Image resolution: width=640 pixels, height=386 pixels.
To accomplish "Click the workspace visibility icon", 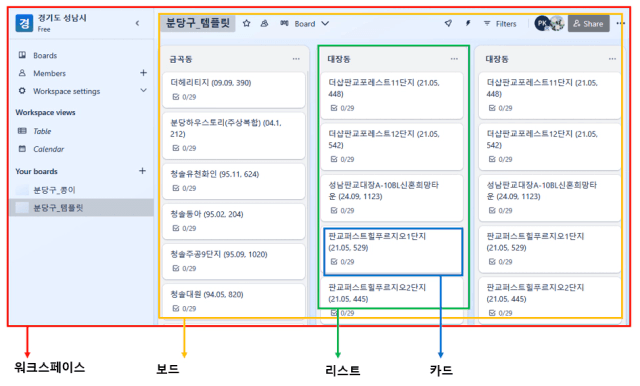I will pos(264,23).
